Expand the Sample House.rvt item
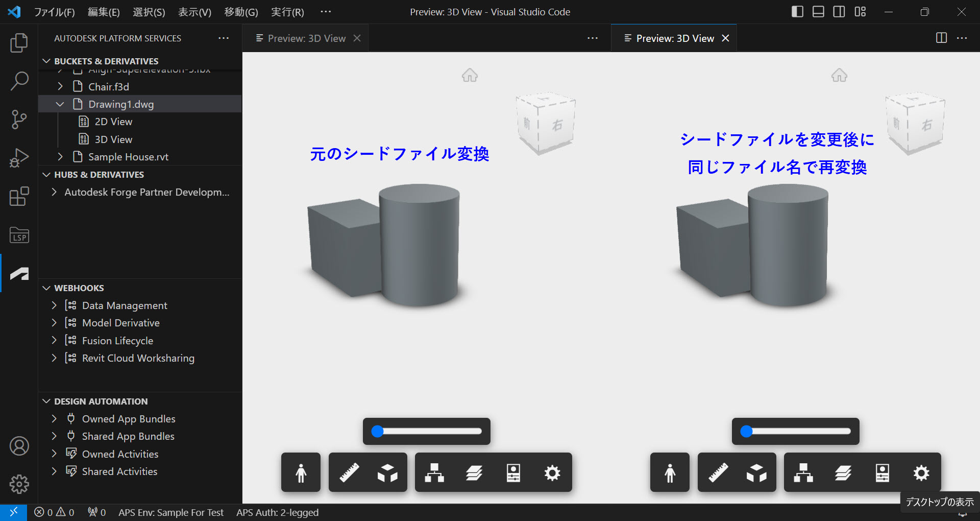980x521 pixels. (60, 157)
